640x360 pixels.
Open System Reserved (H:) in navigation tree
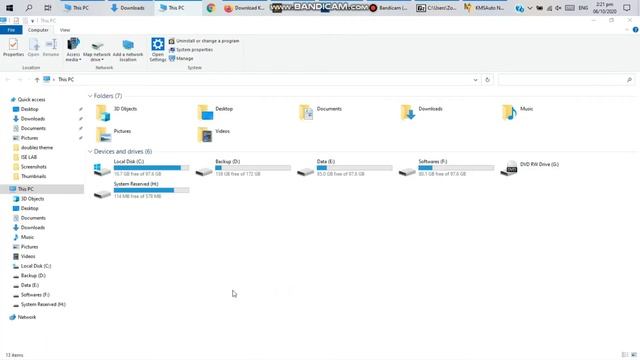(43, 304)
